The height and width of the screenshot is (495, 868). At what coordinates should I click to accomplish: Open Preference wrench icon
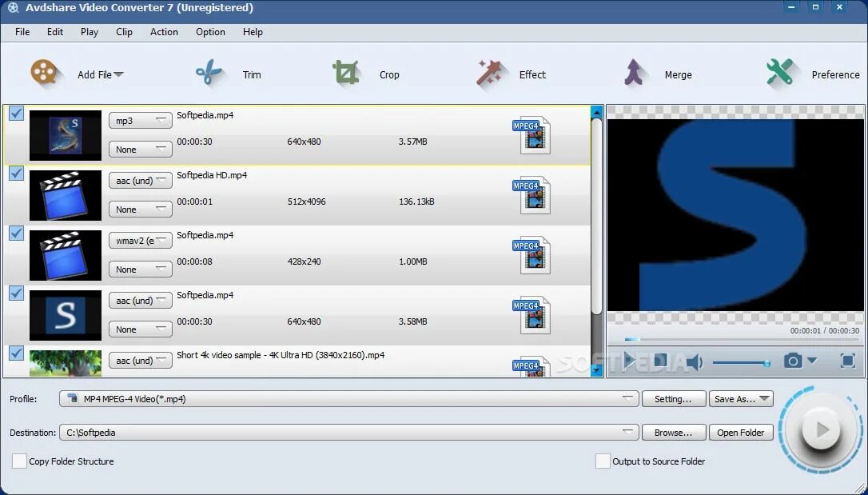(x=780, y=73)
